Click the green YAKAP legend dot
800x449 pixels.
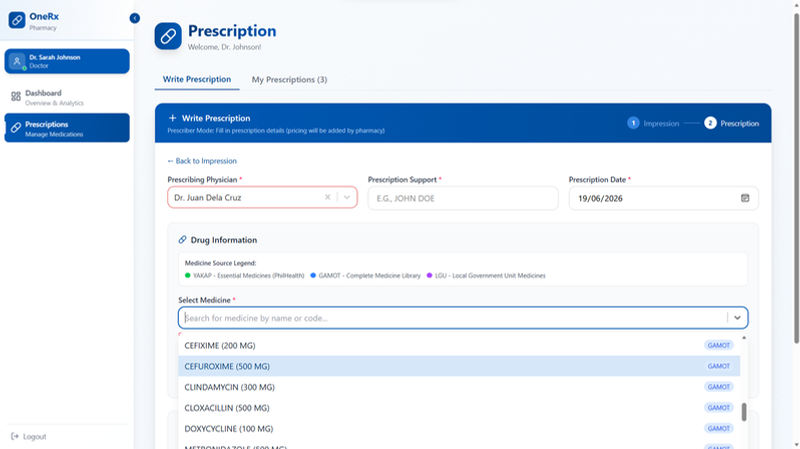click(x=188, y=276)
